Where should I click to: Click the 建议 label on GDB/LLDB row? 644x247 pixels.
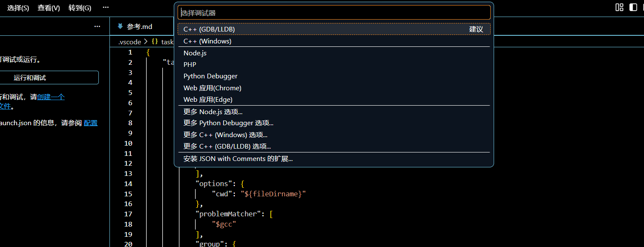[476, 29]
